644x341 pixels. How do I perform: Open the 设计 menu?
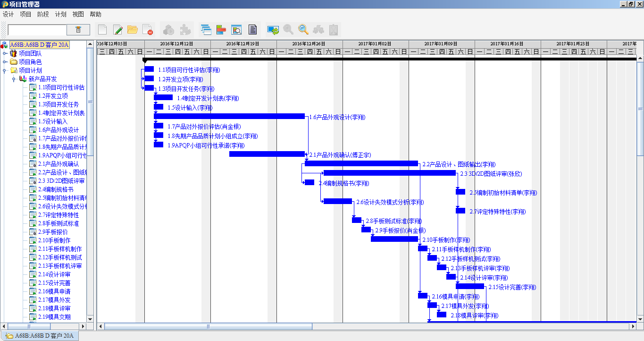[x=8, y=14]
